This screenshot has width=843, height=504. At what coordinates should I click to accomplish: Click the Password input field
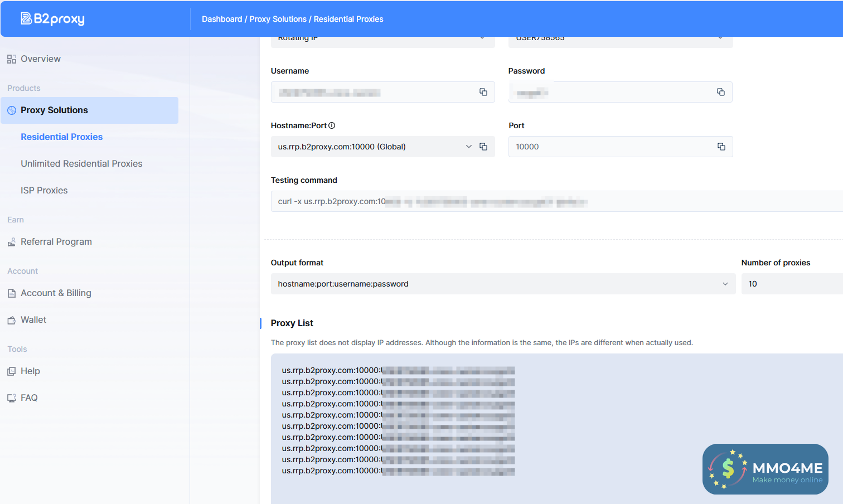pos(621,92)
